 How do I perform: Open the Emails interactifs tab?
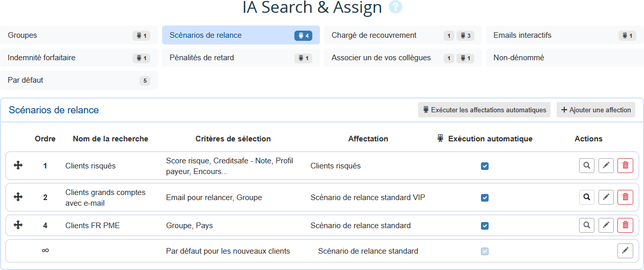click(x=564, y=35)
